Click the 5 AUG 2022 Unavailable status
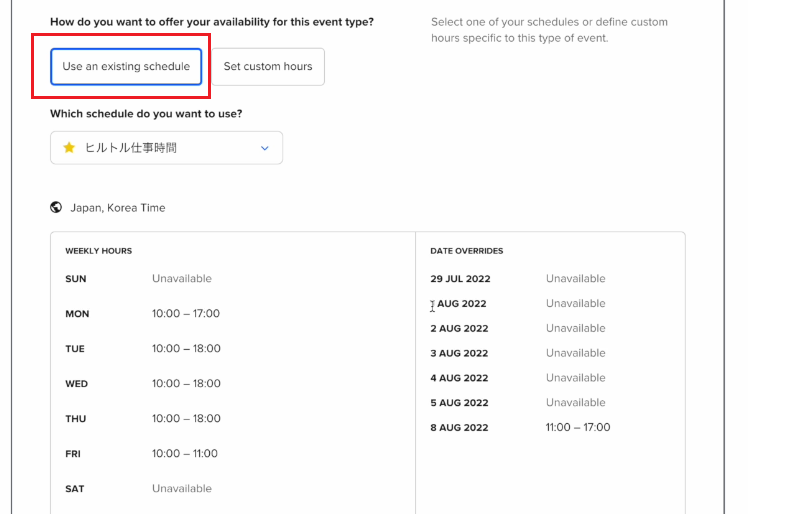Screen dimensions: 811x514 tap(575, 403)
